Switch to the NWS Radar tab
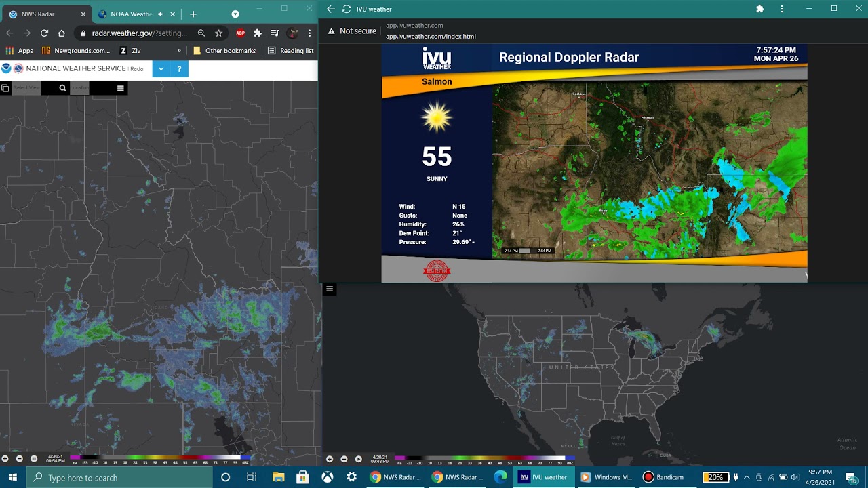 pyautogui.click(x=46, y=14)
